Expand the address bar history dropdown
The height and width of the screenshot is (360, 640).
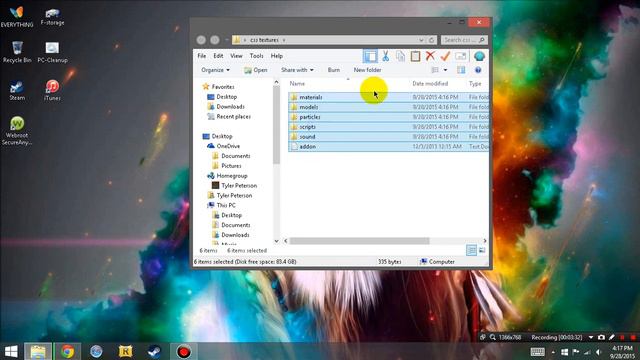(x=421, y=40)
